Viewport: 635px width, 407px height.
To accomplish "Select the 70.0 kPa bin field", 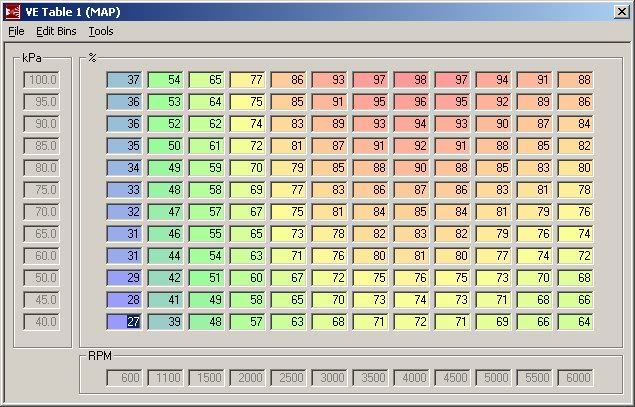I will (41, 212).
